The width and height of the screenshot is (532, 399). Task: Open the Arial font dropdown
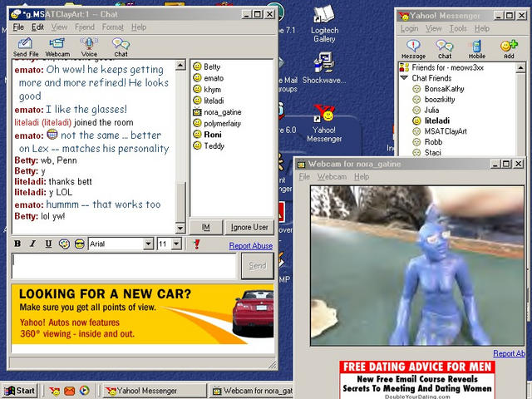pos(148,244)
